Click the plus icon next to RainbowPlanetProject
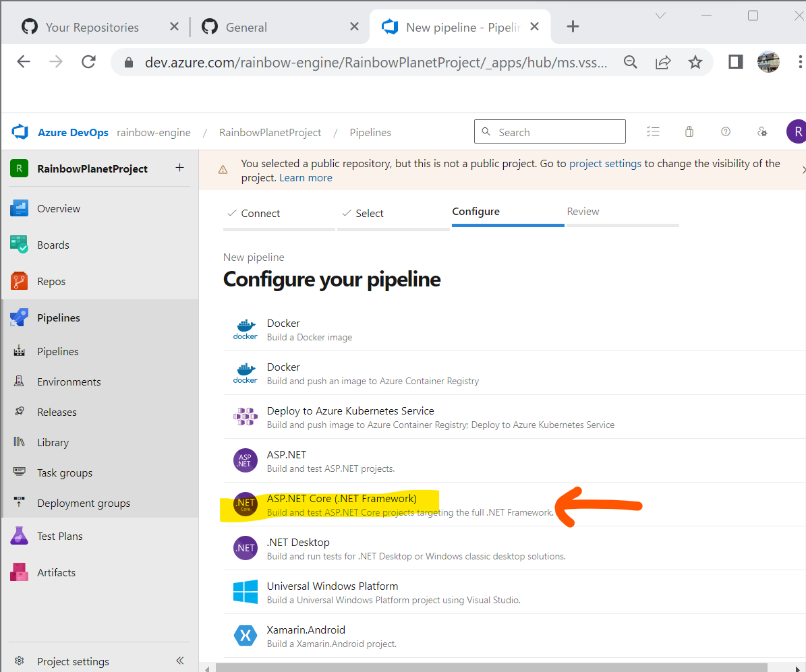Viewport: 806px width, 672px height. pos(179,167)
